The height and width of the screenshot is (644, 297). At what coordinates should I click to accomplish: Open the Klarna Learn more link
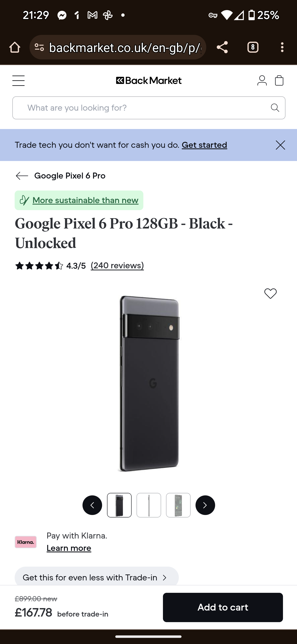[69, 548]
